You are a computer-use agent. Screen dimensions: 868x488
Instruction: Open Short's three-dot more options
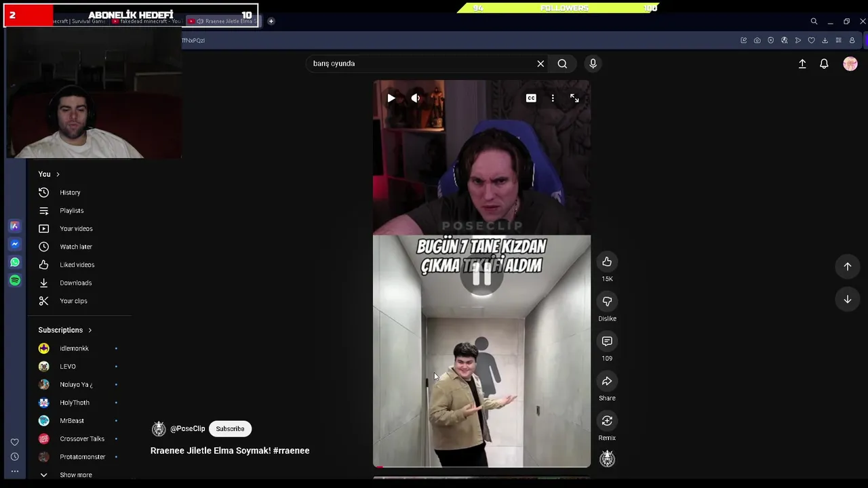pos(553,98)
